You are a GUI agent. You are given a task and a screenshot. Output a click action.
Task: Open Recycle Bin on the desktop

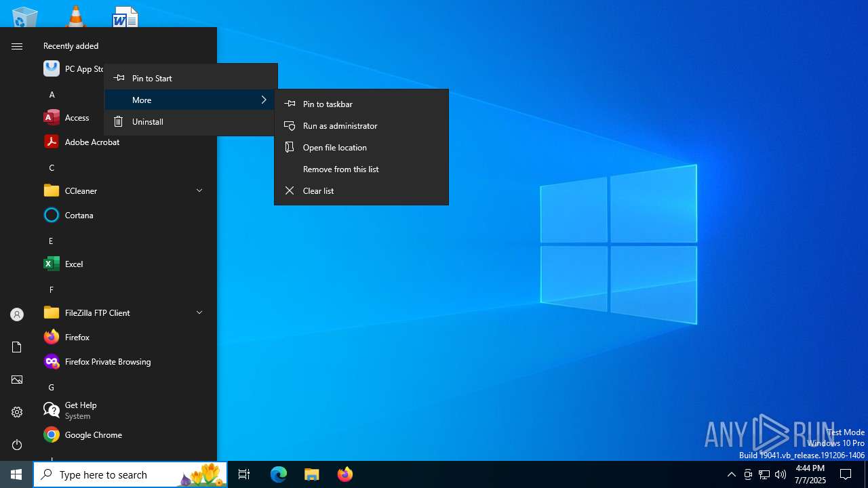25,16
